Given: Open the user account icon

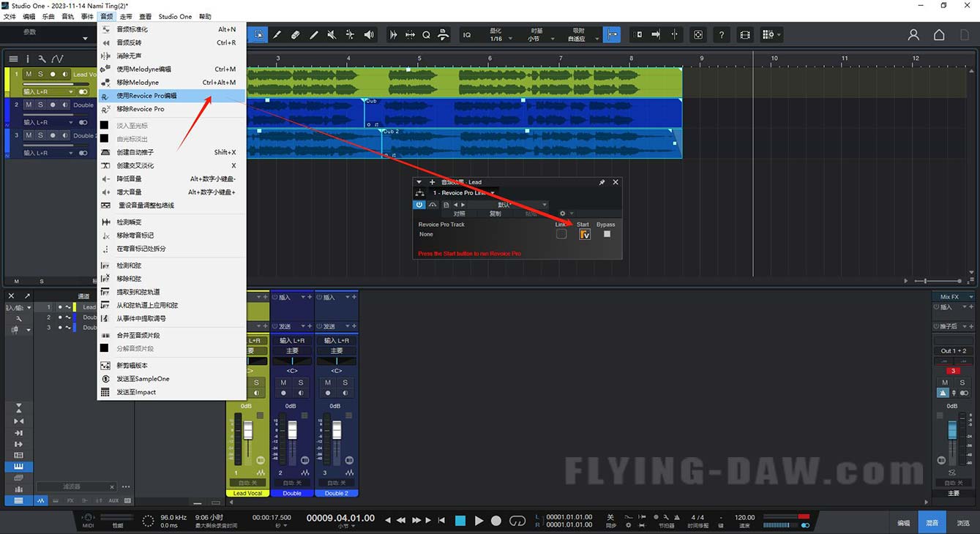Looking at the screenshot, I should pos(913,34).
